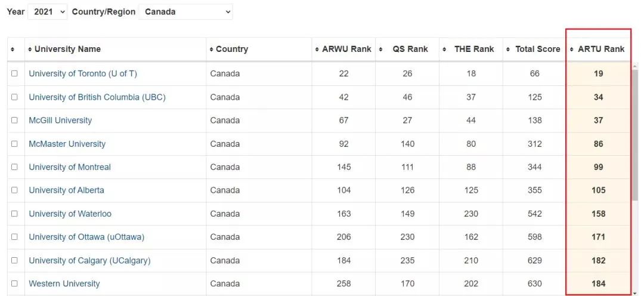Sort by ARTU Rank arrow icon
This screenshot has height=296, width=644.
coord(572,50)
